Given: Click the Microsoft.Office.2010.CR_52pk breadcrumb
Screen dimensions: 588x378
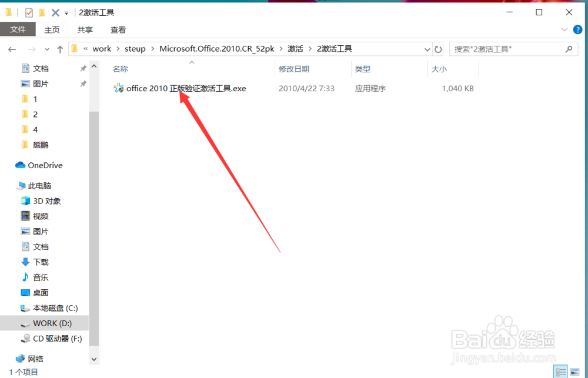Looking at the screenshot, I should pos(217,49).
